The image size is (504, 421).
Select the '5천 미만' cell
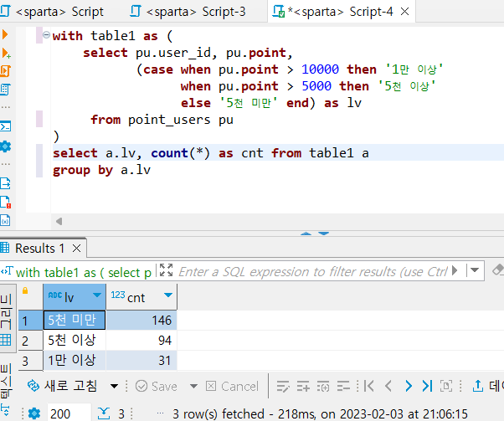point(75,320)
